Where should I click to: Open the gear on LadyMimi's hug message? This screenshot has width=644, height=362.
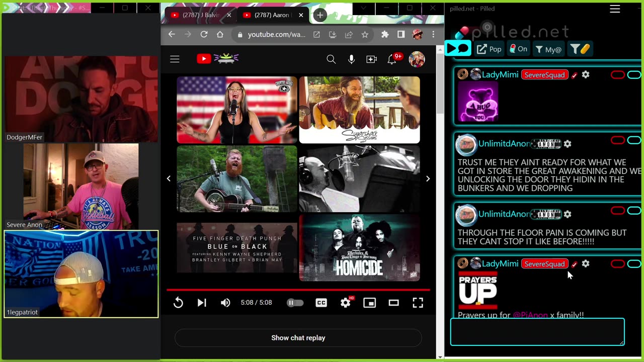pyautogui.click(x=586, y=74)
